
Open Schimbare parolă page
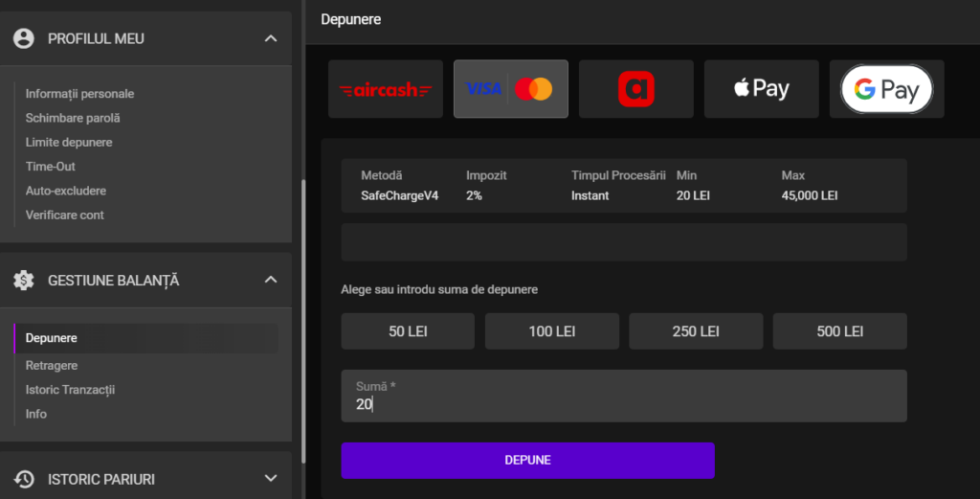coord(73,118)
